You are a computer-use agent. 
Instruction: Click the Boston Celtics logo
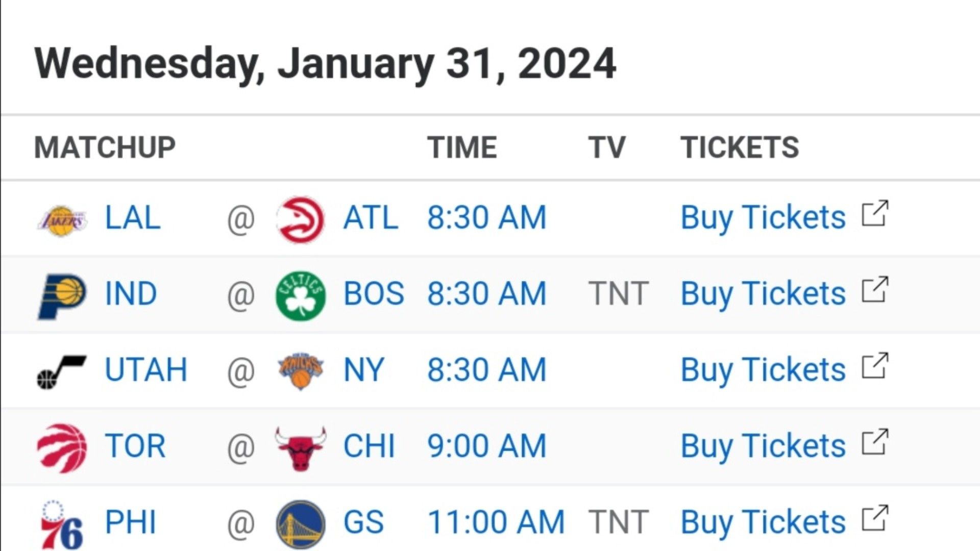pyautogui.click(x=301, y=296)
